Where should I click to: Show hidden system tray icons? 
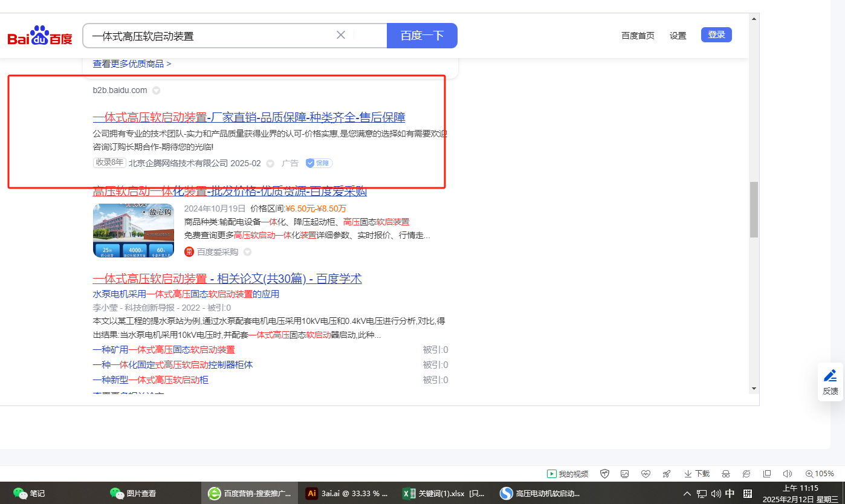tap(687, 494)
